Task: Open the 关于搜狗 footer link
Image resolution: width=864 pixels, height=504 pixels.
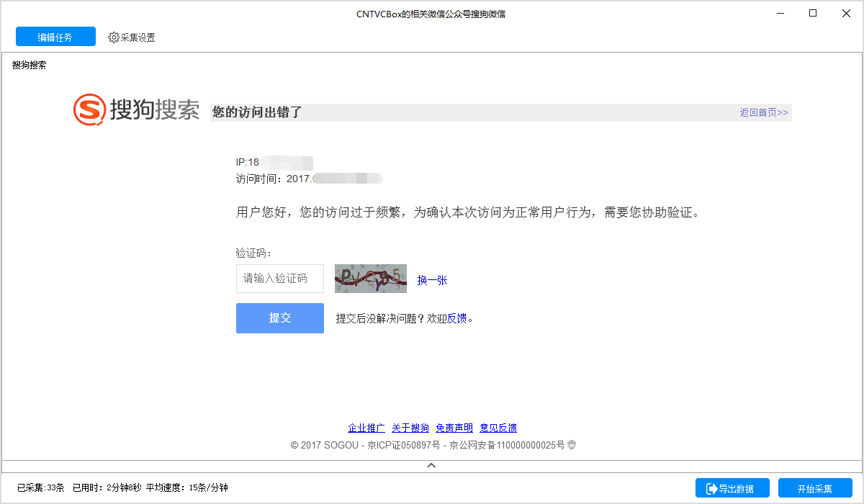Action: 410,428
